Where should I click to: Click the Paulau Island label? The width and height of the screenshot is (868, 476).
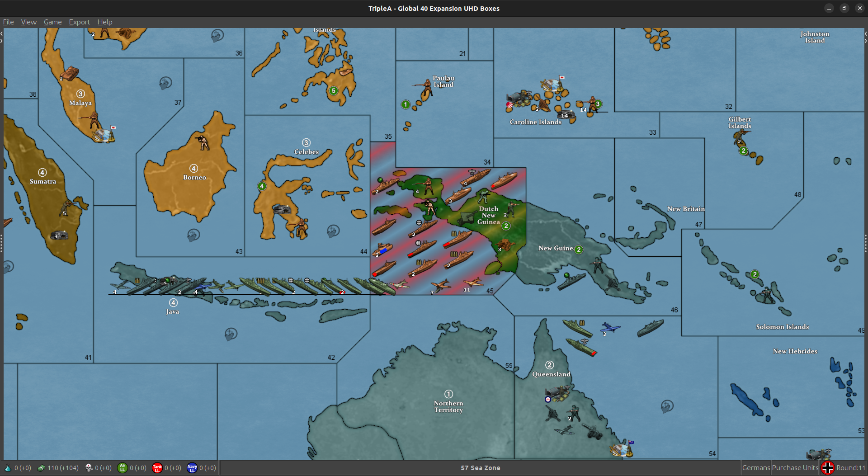pyautogui.click(x=443, y=81)
